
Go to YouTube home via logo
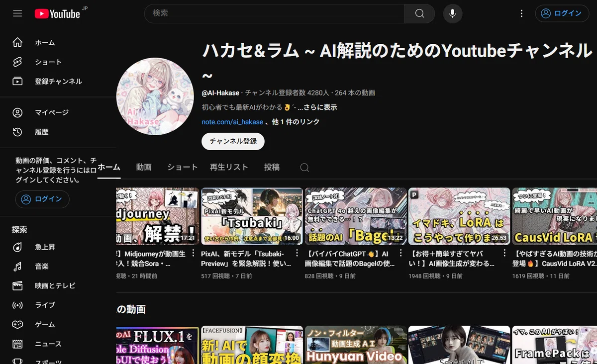(x=57, y=14)
